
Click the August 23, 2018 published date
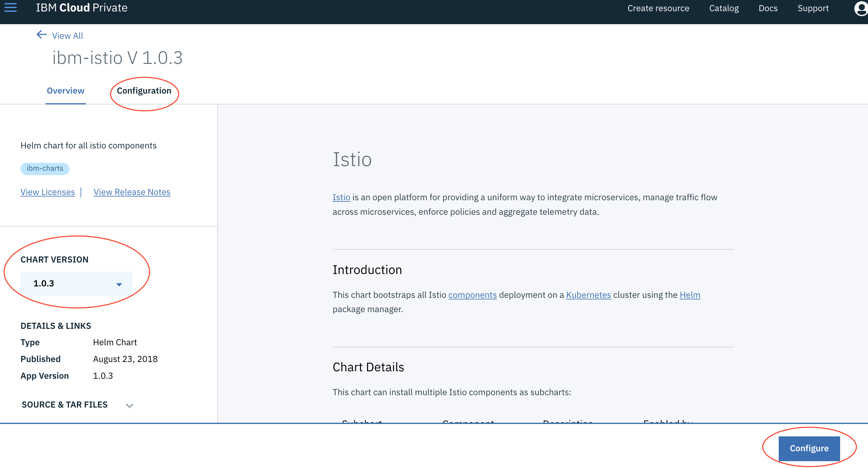tap(125, 359)
